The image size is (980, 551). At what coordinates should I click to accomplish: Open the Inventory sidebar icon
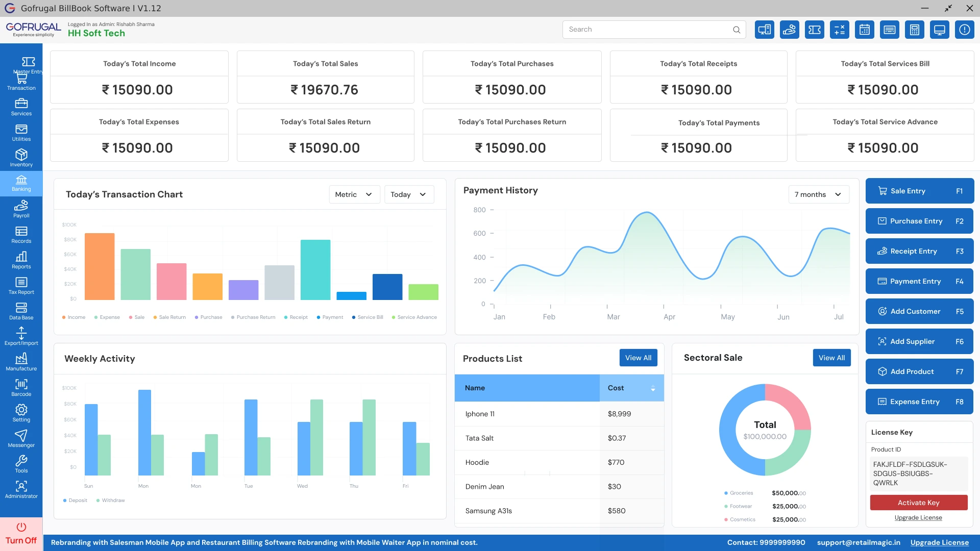(x=21, y=157)
